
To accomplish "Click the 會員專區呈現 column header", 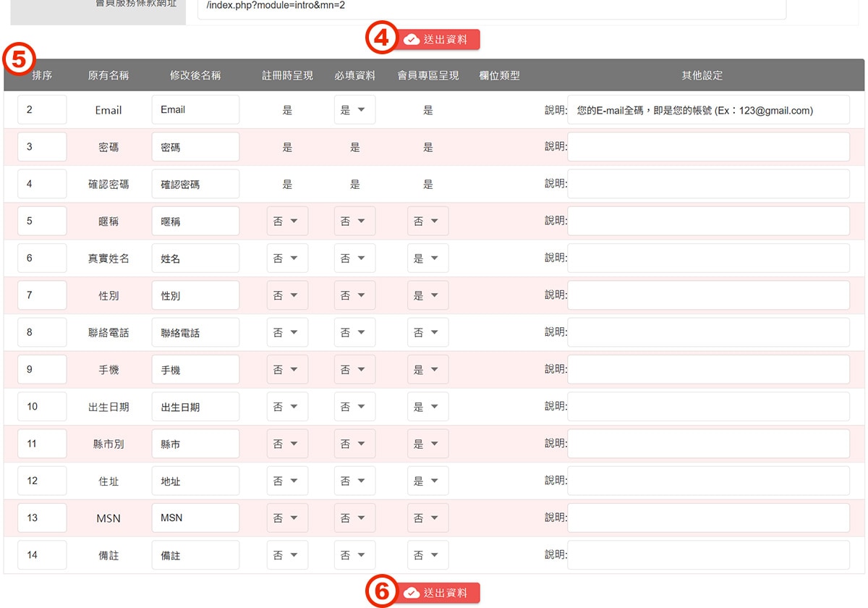I will point(428,75).
